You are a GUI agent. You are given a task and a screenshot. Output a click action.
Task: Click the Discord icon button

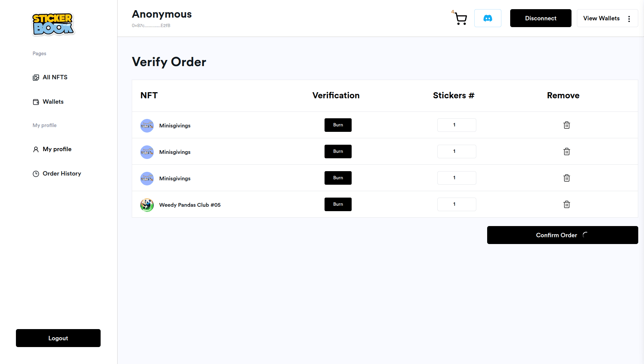(487, 18)
